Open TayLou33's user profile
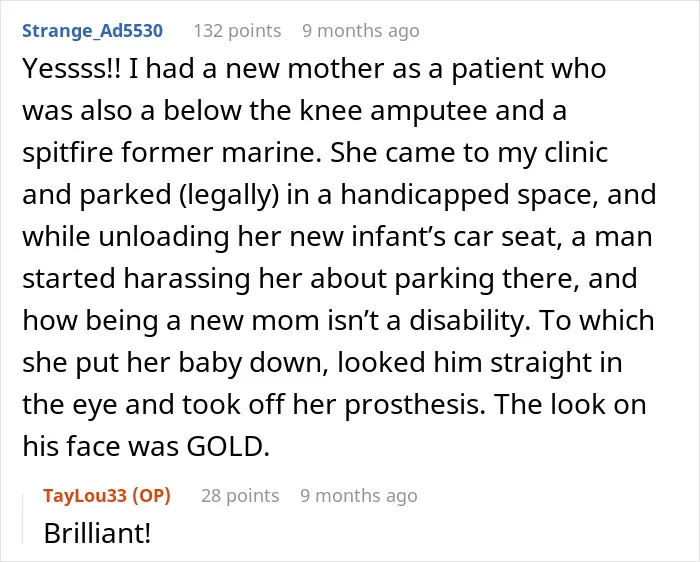Image resolution: width=700 pixels, height=562 pixels. pos(85,495)
